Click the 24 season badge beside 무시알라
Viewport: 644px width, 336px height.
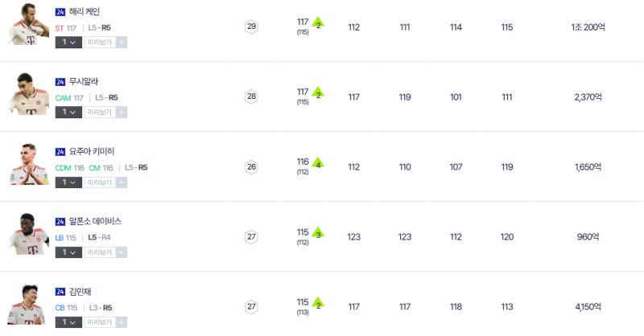tap(60, 82)
